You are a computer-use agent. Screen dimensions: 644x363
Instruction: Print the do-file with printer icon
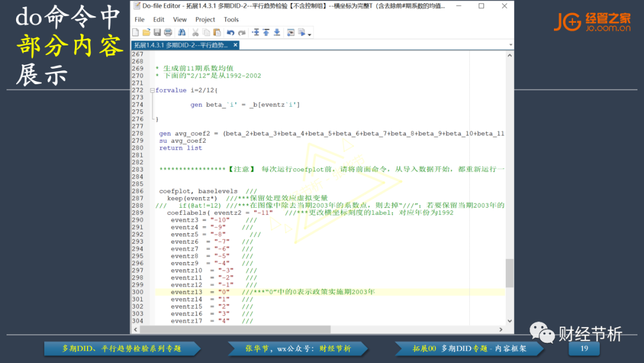pos(168,32)
